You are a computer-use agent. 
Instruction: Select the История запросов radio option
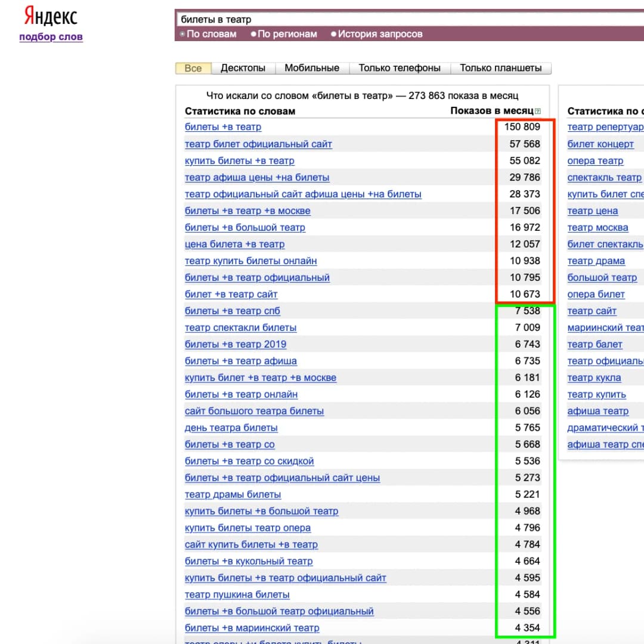tap(377, 34)
